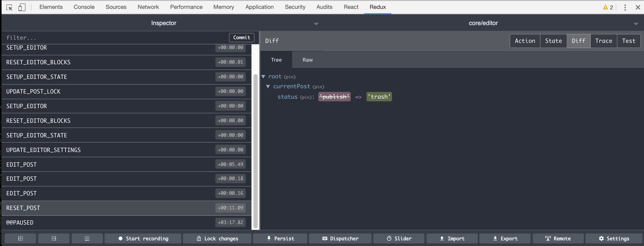Collapse the root tree node
Image resolution: width=644 pixels, height=246 pixels.
(x=263, y=77)
